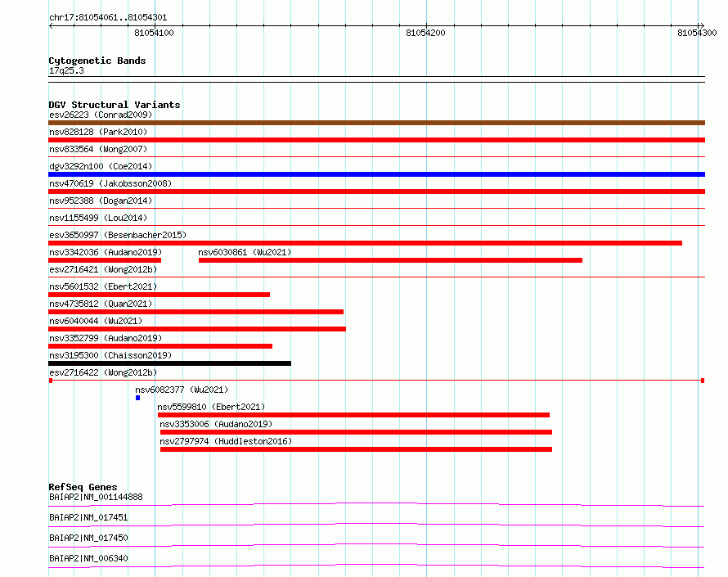
Task: Open nsv6040044 (Wu2021) variant label
Action: 96,321
